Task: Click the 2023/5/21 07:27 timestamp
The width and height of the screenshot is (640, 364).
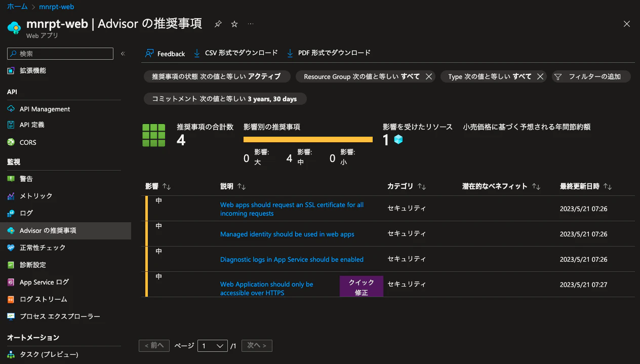Action: point(584,285)
